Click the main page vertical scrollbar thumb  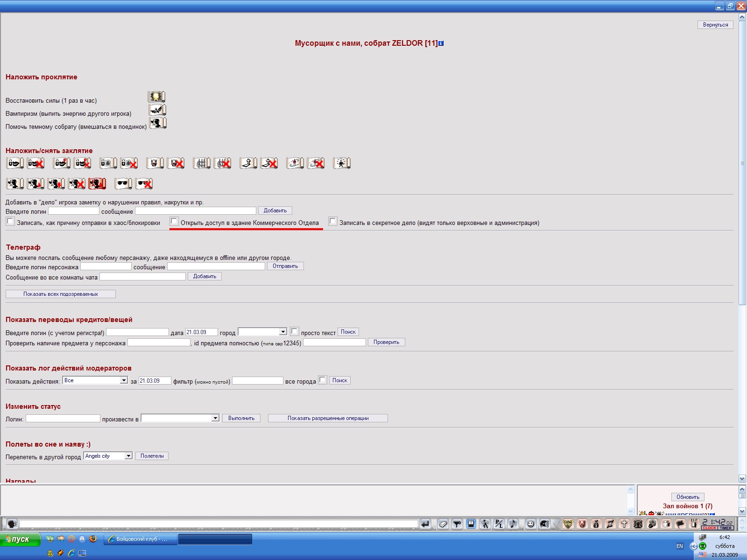click(x=742, y=163)
